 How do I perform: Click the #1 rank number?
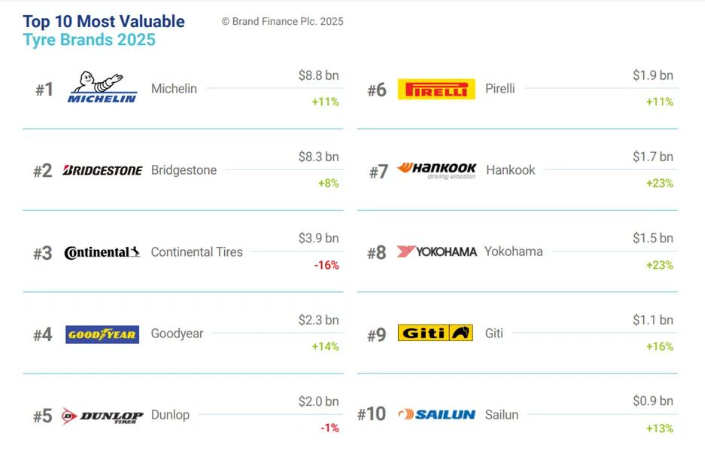(x=44, y=90)
